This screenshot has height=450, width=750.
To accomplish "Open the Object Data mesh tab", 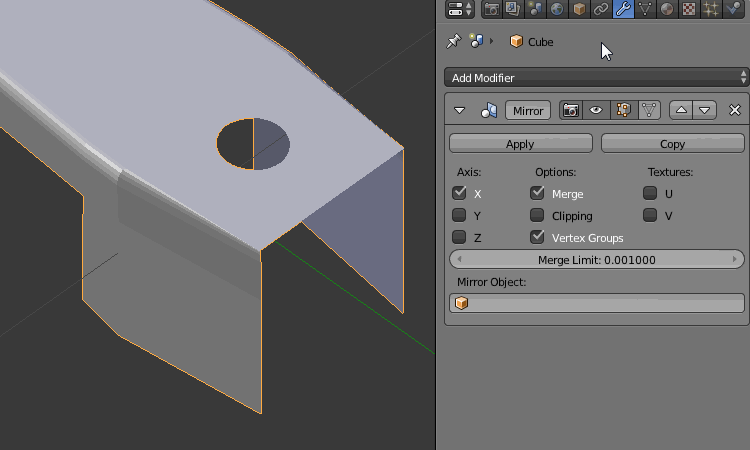I will pyautogui.click(x=645, y=9).
